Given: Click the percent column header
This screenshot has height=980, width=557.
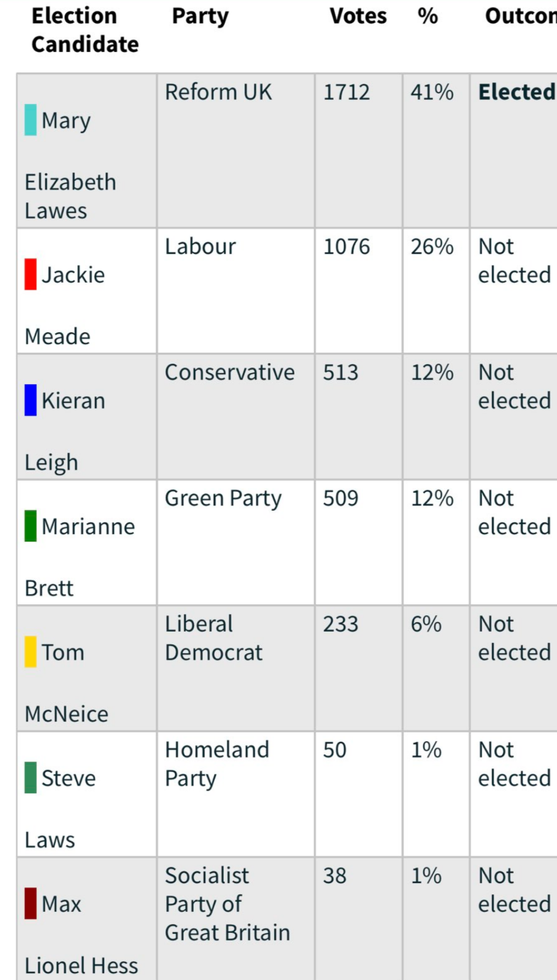Looking at the screenshot, I should point(427,16).
